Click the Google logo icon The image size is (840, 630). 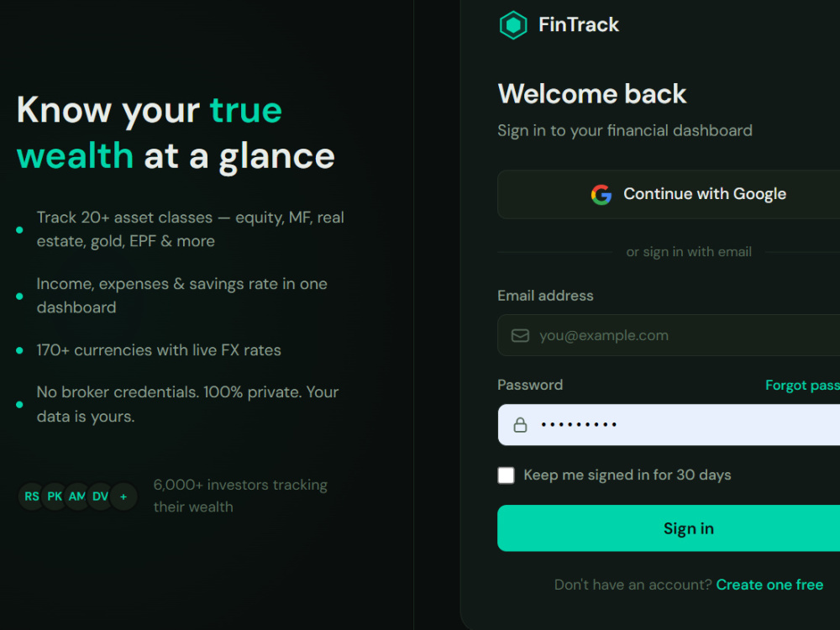pos(601,195)
